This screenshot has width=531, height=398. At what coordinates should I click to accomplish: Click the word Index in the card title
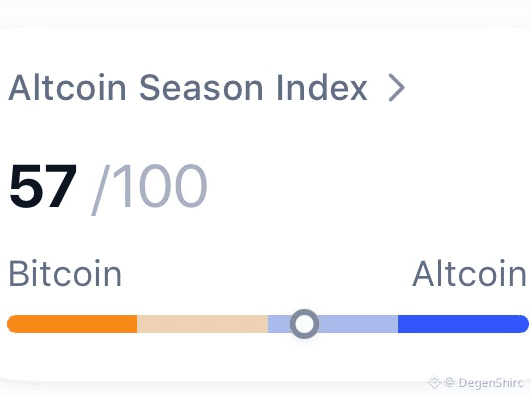tap(322, 88)
